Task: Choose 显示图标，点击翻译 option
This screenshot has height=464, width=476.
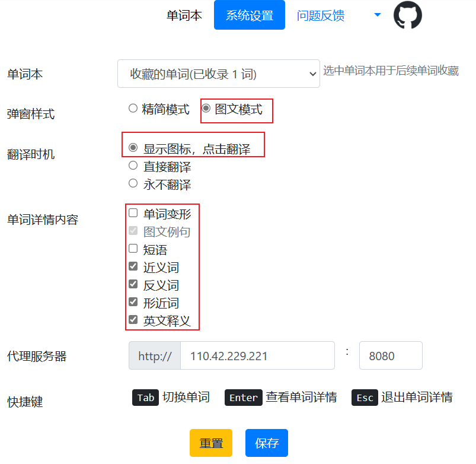Action: point(133,148)
